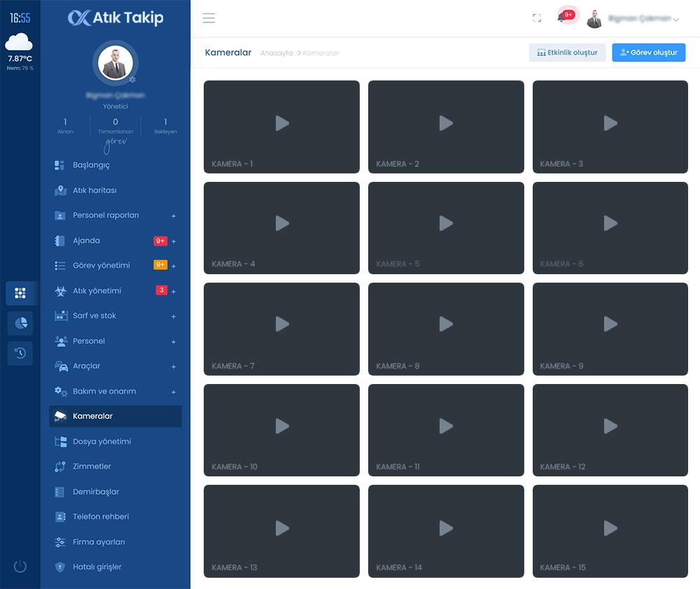The width and height of the screenshot is (700, 589).
Task: Select the grid apps icon in left rail
Action: pyautogui.click(x=20, y=293)
